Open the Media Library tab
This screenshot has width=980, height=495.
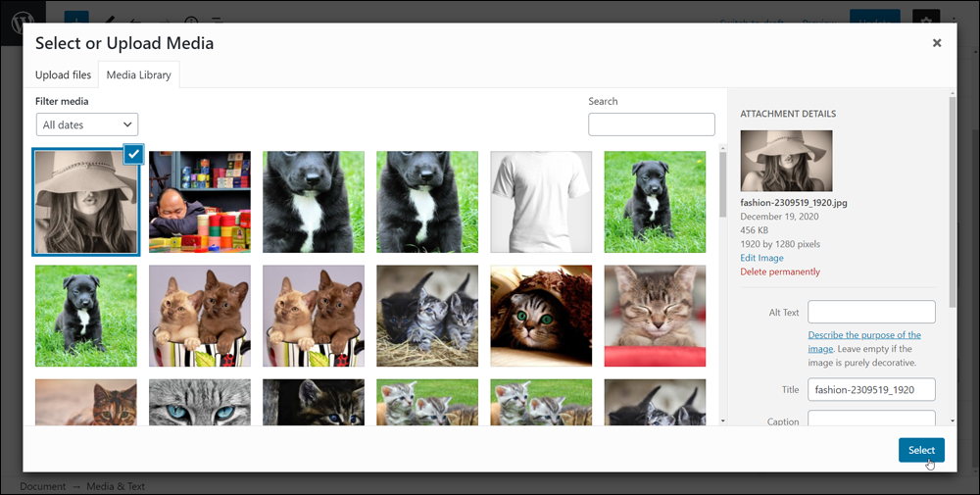[139, 74]
